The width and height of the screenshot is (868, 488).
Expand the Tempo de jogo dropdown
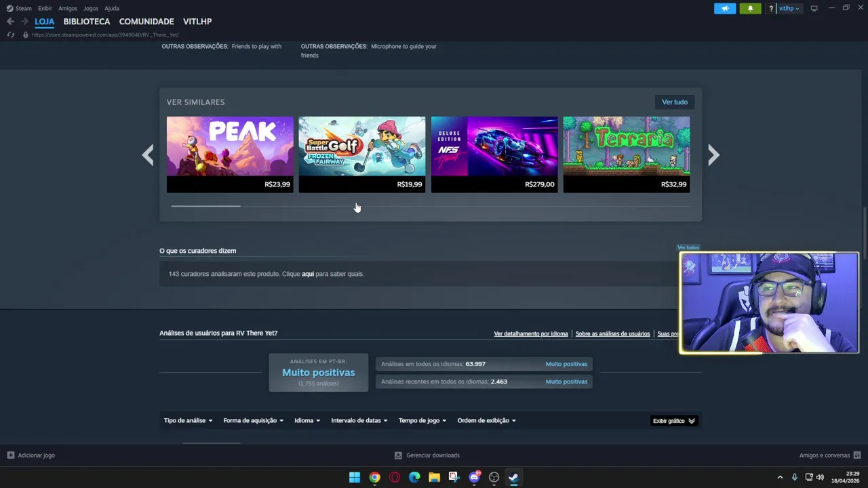pos(422,421)
